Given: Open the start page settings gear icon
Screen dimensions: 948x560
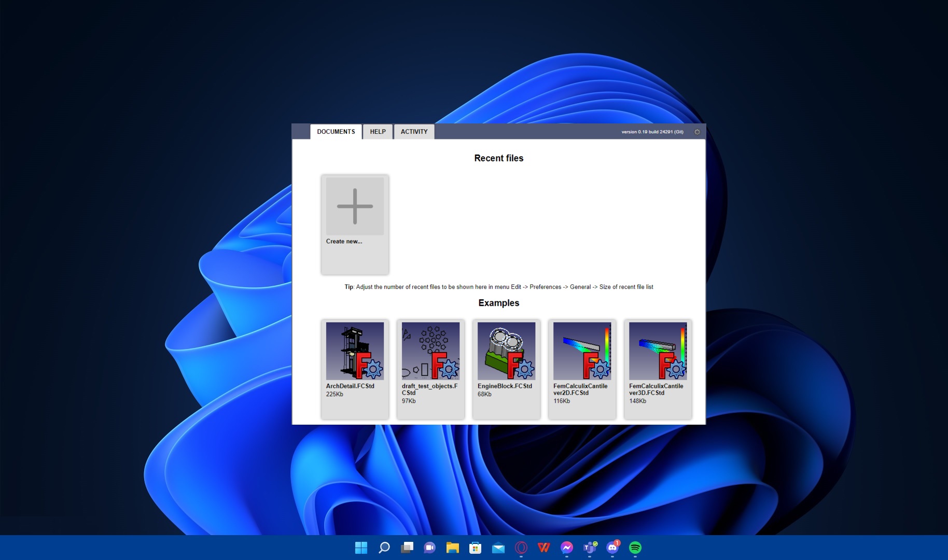Looking at the screenshot, I should (697, 132).
